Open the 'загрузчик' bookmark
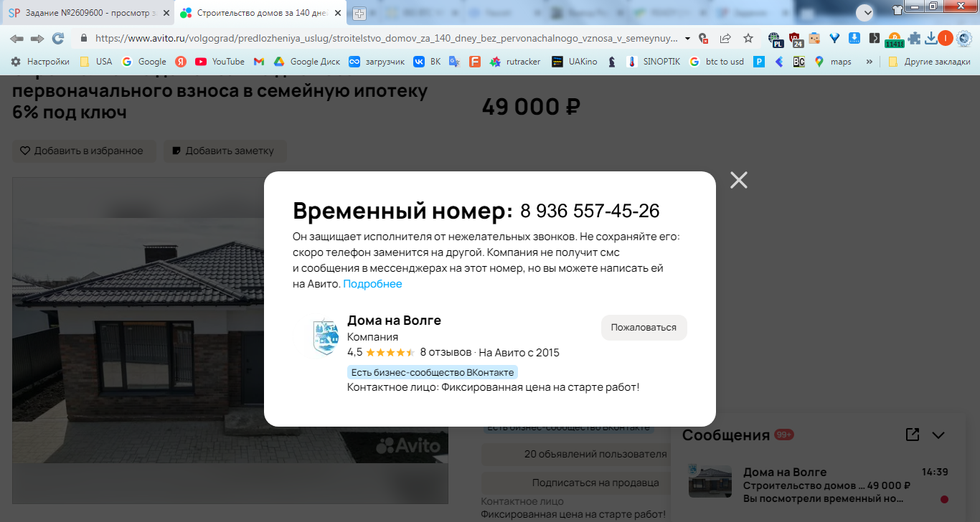The width and height of the screenshot is (980, 522). pos(377,62)
